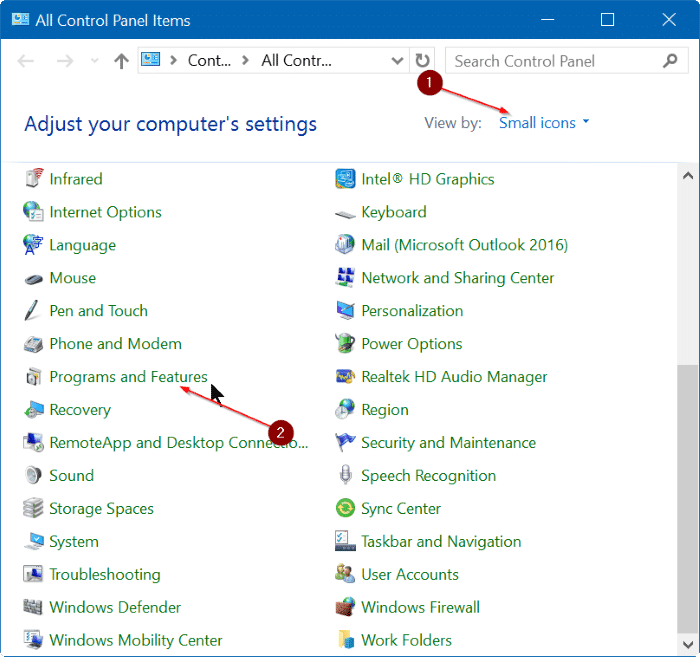Click the Security and Maintenance flag icon
The width and height of the screenshot is (700, 657).
345,442
